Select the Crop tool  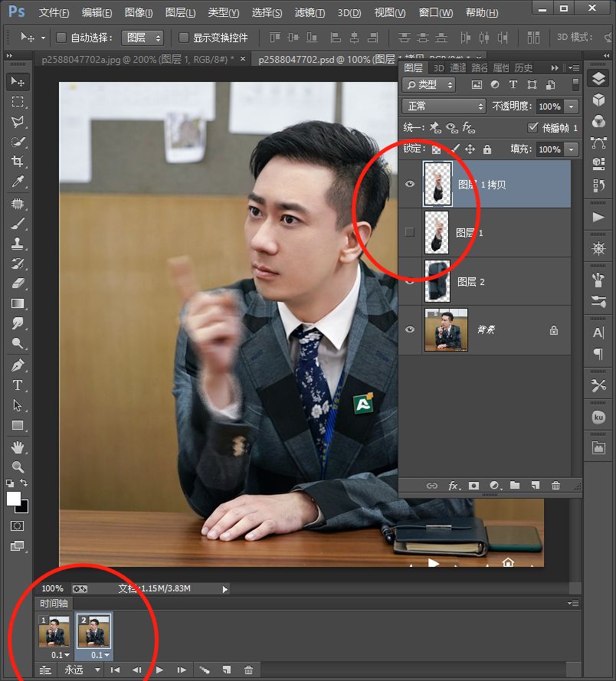[17, 162]
